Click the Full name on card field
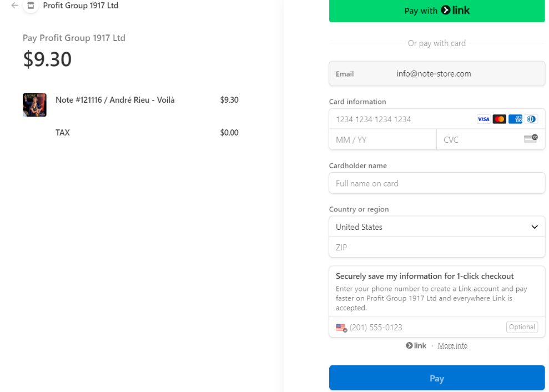Image resolution: width=549 pixels, height=392 pixels. (437, 183)
